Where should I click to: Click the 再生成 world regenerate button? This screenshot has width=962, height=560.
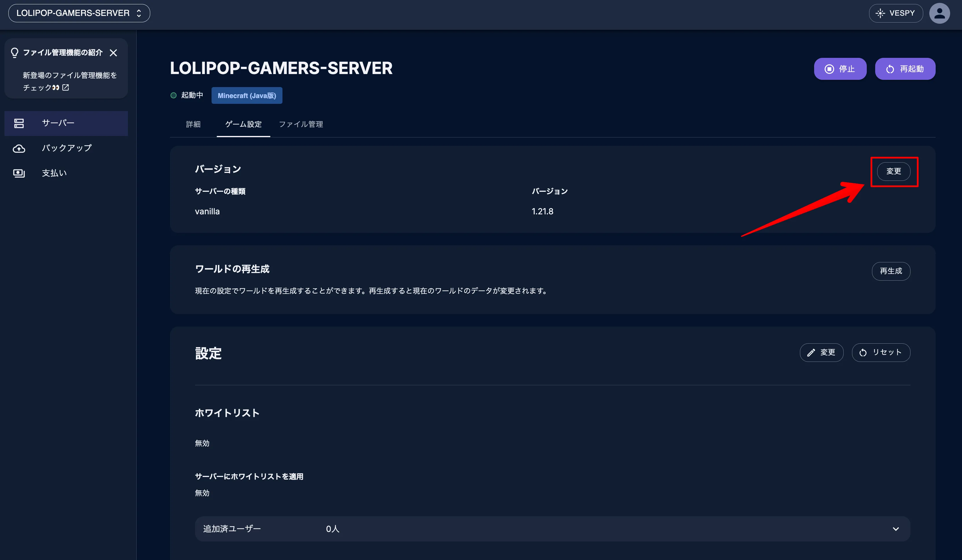point(891,271)
